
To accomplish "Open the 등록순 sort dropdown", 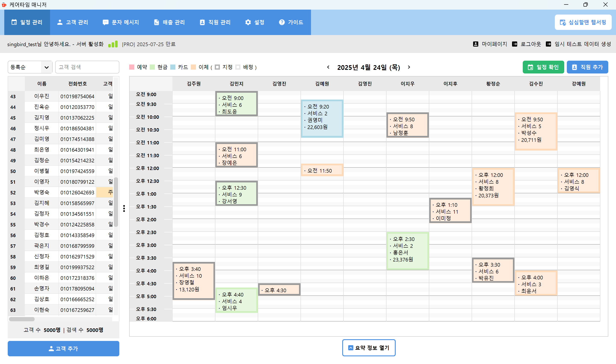I will coord(30,67).
